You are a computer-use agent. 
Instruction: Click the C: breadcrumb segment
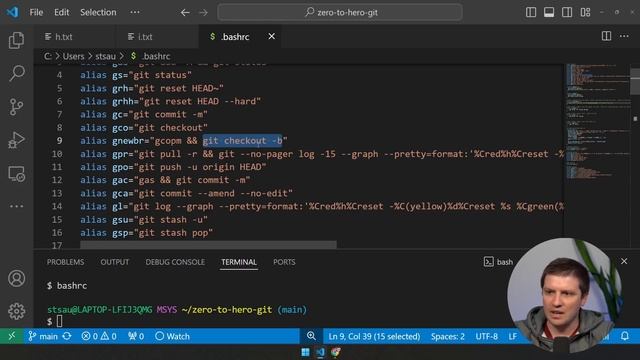(x=48, y=56)
